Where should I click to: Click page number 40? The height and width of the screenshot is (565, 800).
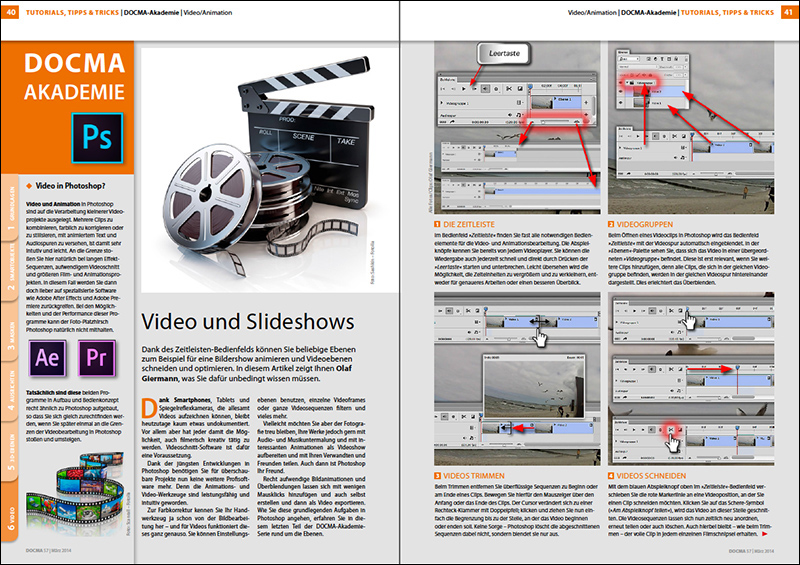point(11,12)
